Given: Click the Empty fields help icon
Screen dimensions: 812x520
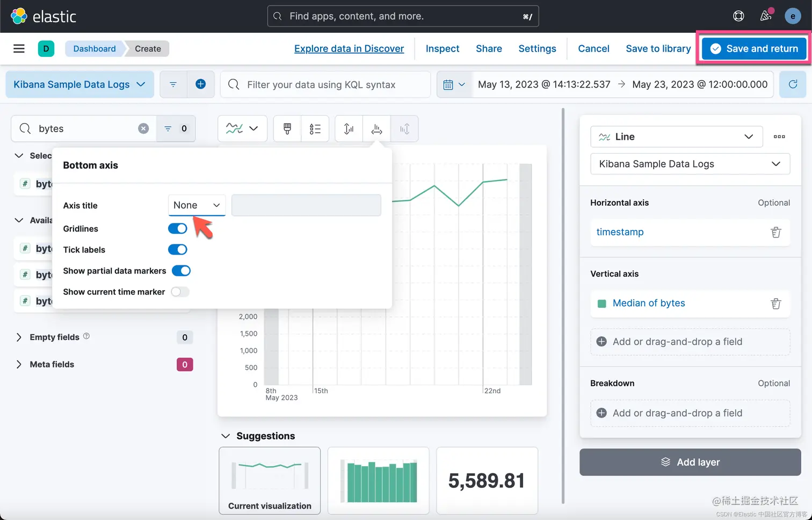Looking at the screenshot, I should [86, 336].
